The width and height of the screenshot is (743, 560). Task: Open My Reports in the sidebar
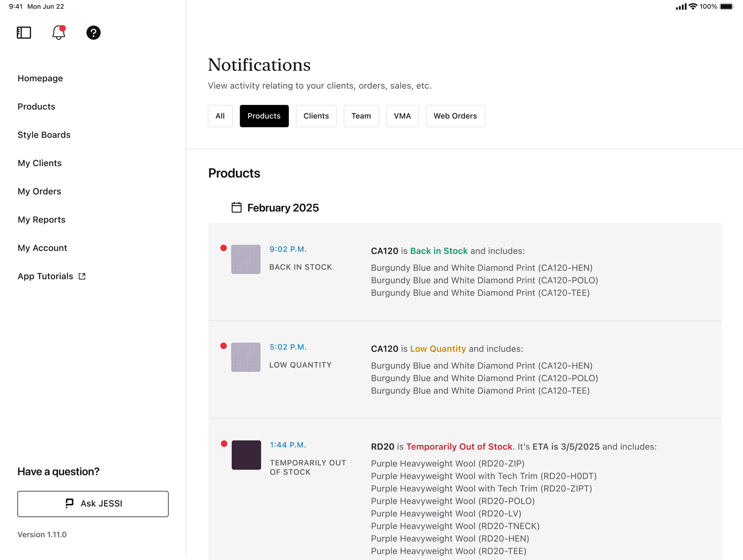point(41,220)
